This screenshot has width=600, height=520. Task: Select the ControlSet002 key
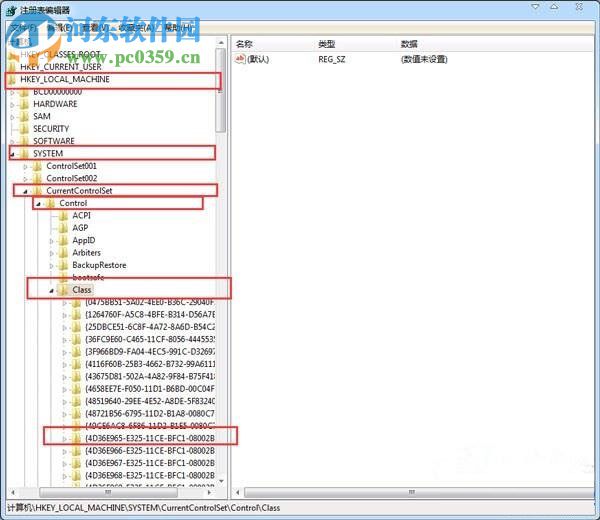72,178
